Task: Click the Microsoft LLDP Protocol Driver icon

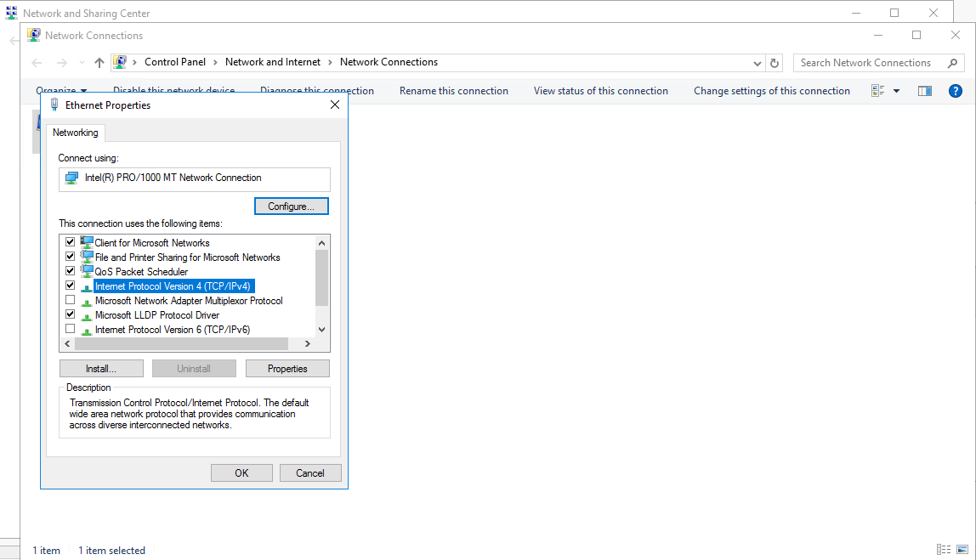Action: click(x=87, y=316)
